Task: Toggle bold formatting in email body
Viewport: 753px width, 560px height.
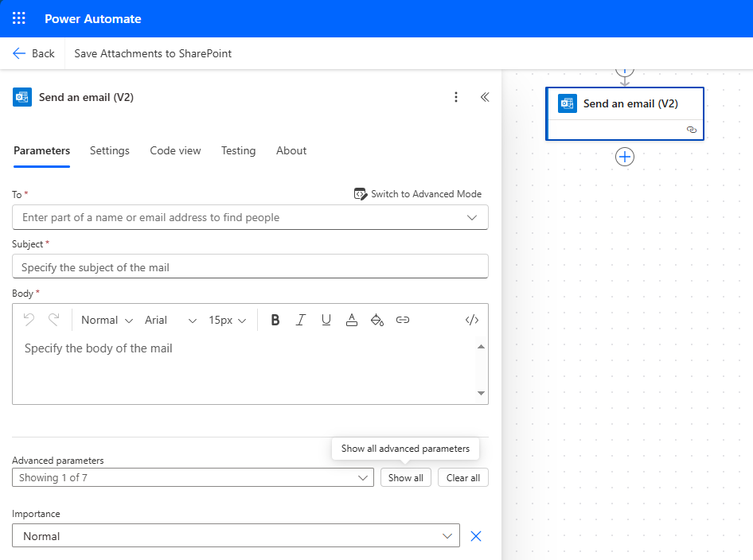Action: pos(275,319)
